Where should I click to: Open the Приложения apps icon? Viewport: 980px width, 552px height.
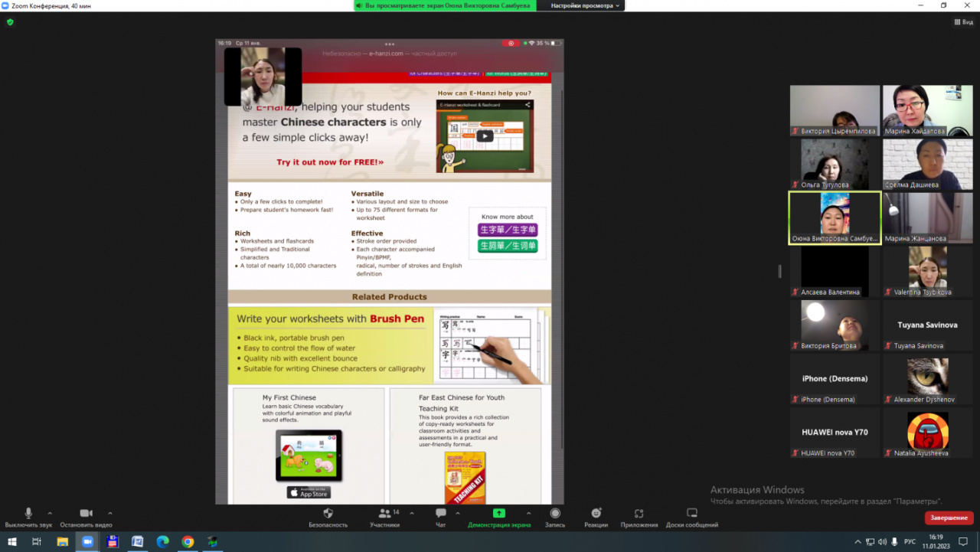point(639,514)
